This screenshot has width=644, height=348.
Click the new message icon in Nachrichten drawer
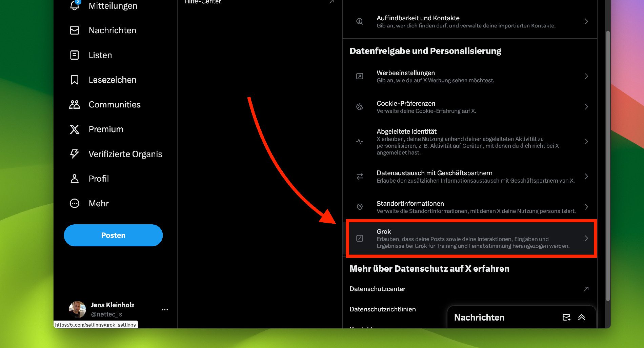pyautogui.click(x=566, y=318)
